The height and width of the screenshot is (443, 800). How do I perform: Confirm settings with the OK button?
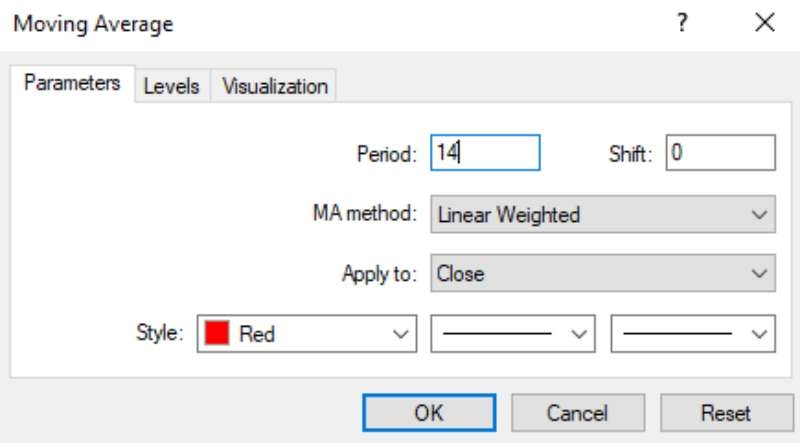[429, 412]
